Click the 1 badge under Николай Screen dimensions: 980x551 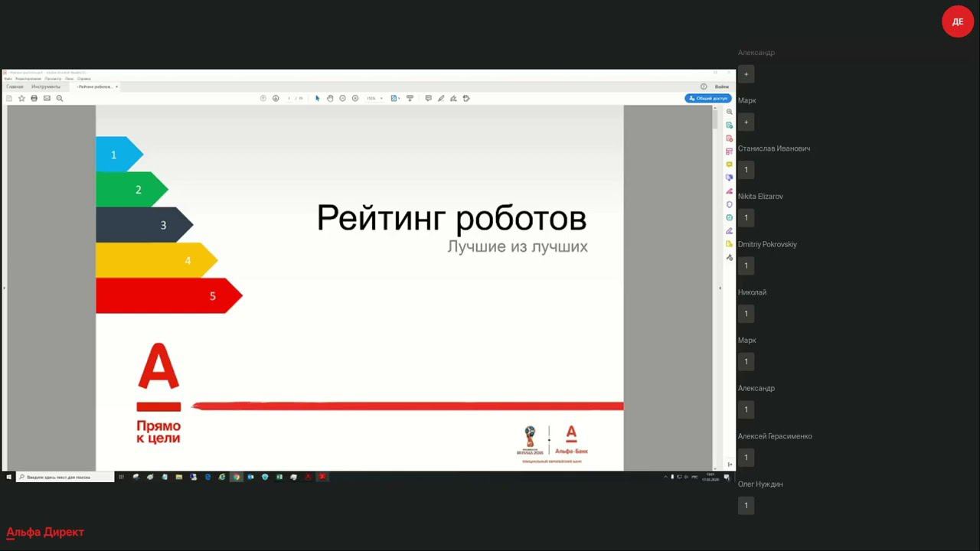[x=746, y=314]
